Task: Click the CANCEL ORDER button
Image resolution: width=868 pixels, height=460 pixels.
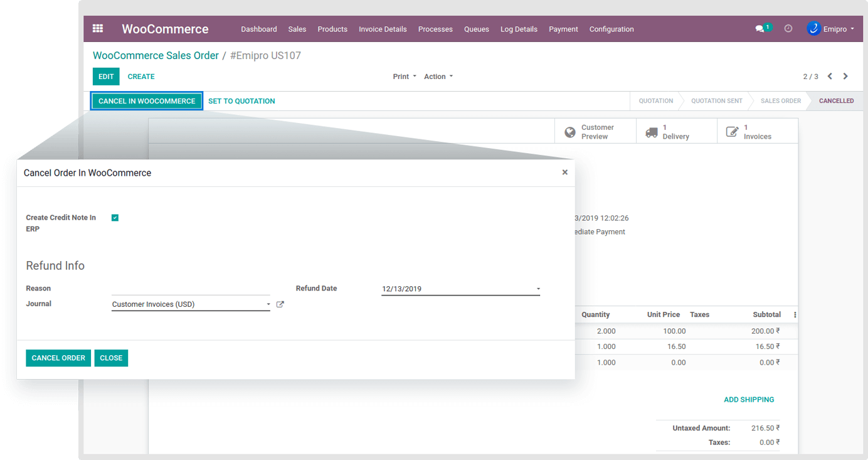Action: [x=58, y=358]
